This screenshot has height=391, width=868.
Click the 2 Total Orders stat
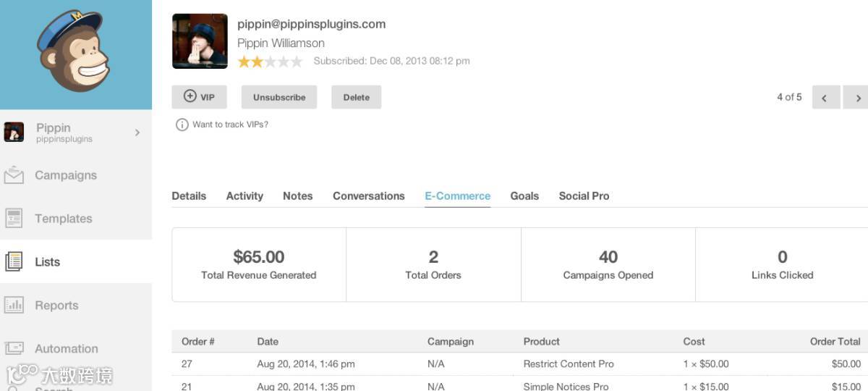433,264
